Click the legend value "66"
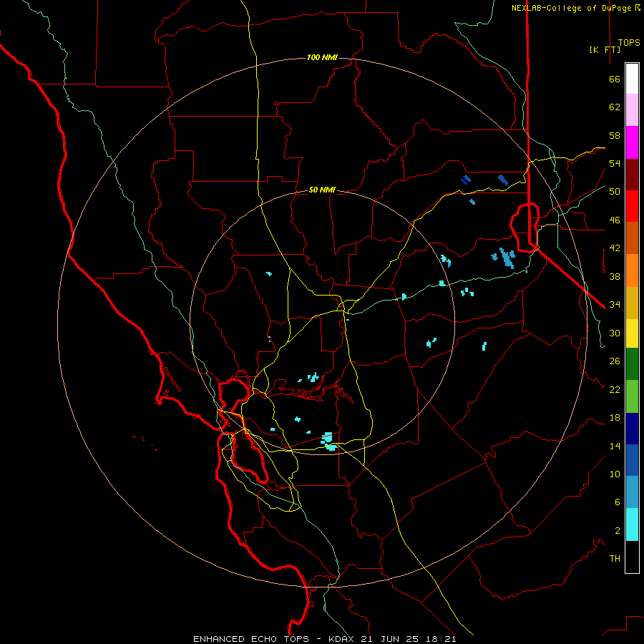The width and height of the screenshot is (644, 644). [615, 79]
